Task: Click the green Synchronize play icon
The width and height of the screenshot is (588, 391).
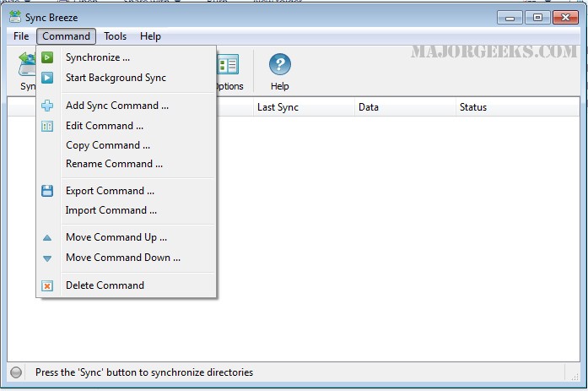Action: (47, 57)
